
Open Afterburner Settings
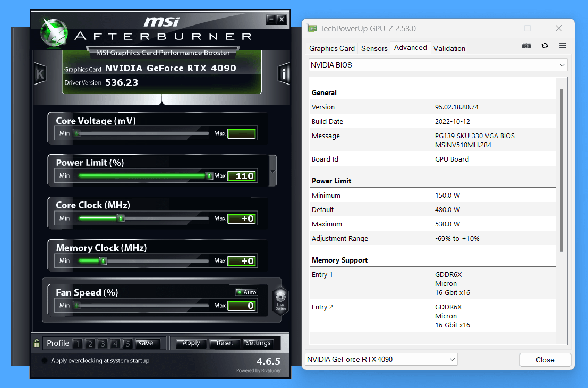click(x=258, y=343)
